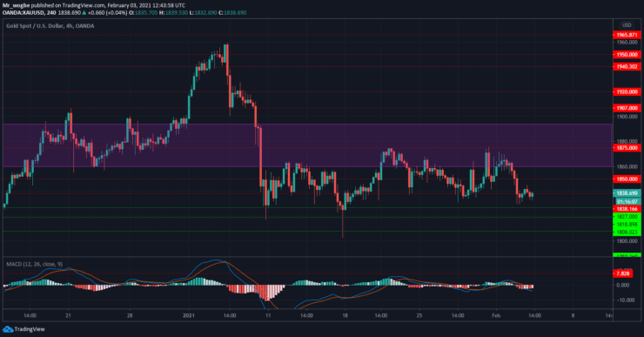Click the candle countdown 01:16:07
This screenshot has height=337, width=644.
pyautogui.click(x=628, y=202)
